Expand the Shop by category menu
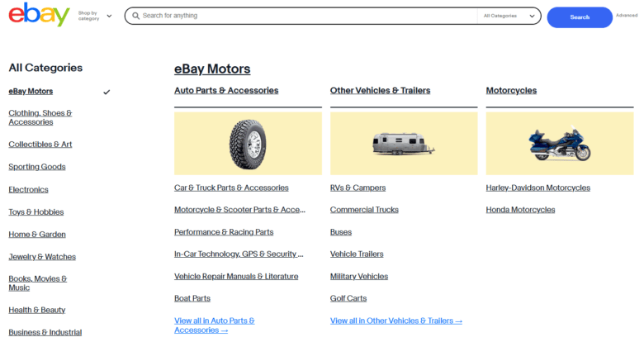The image size is (644, 342). click(x=95, y=16)
